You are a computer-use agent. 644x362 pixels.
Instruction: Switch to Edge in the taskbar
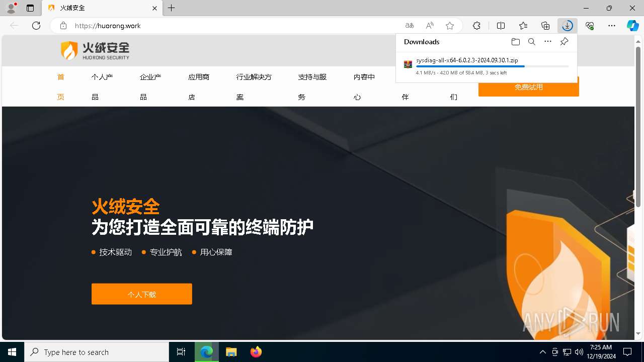tap(207, 352)
